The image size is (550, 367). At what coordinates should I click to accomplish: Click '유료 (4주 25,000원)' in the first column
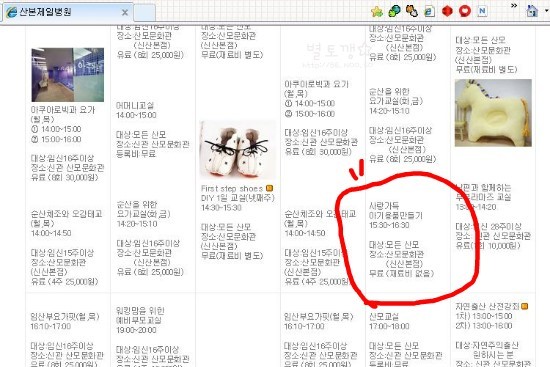(x=65, y=281)
